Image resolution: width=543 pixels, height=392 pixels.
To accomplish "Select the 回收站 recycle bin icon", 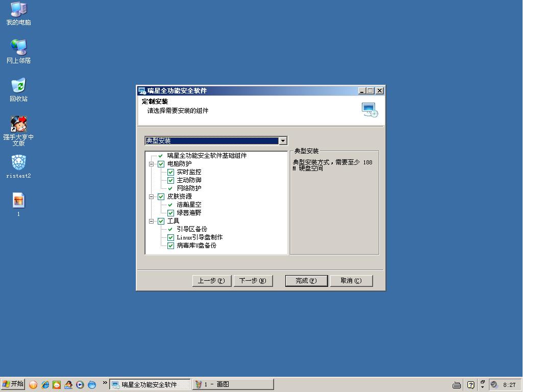I will click(19, 90).
